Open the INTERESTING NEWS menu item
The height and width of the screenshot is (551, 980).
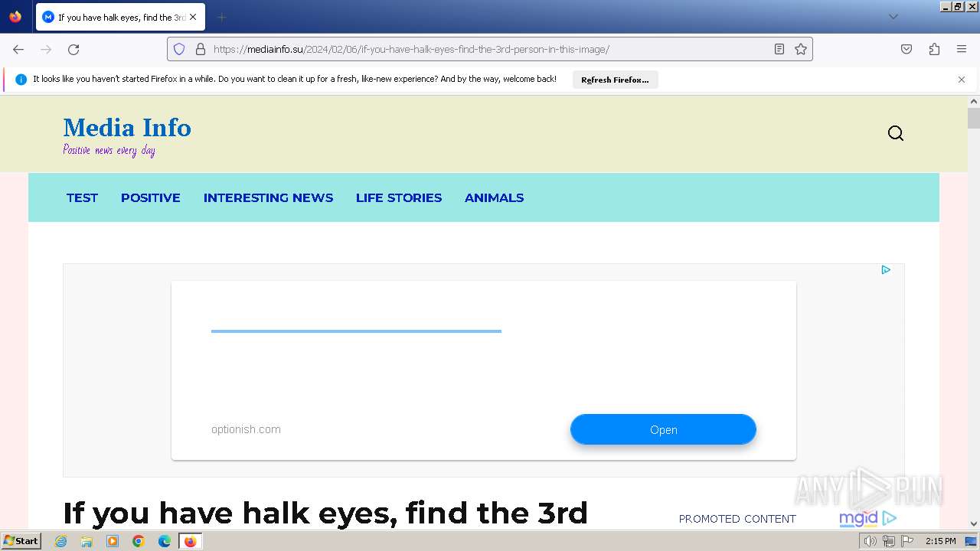click(268, 197)
